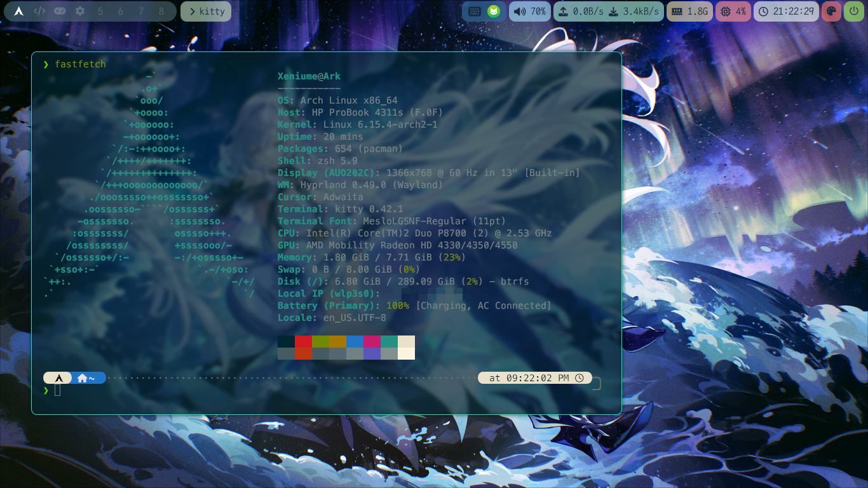Open the gamepad workspace
This screenshot has width=868, height=488.
pos(59,11)
